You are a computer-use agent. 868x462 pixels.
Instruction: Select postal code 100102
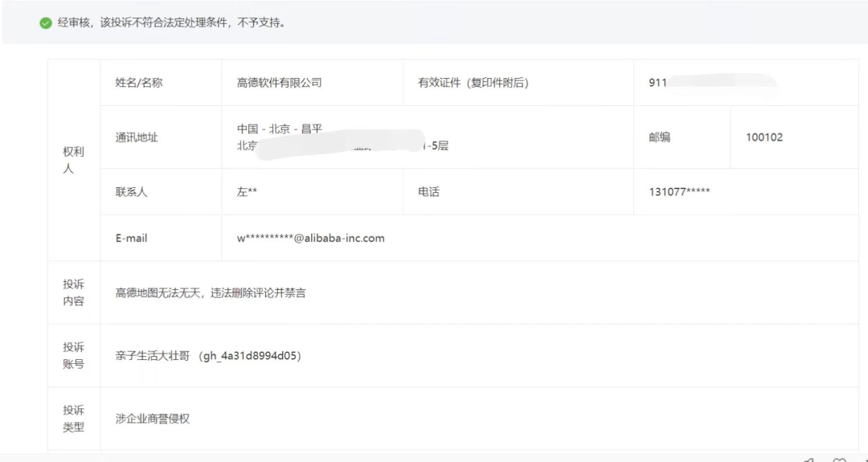(764, 137)
